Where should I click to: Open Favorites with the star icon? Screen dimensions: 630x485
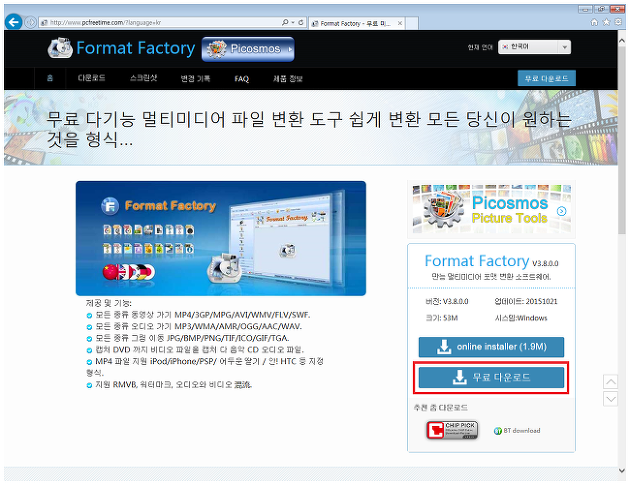[606, 23]
